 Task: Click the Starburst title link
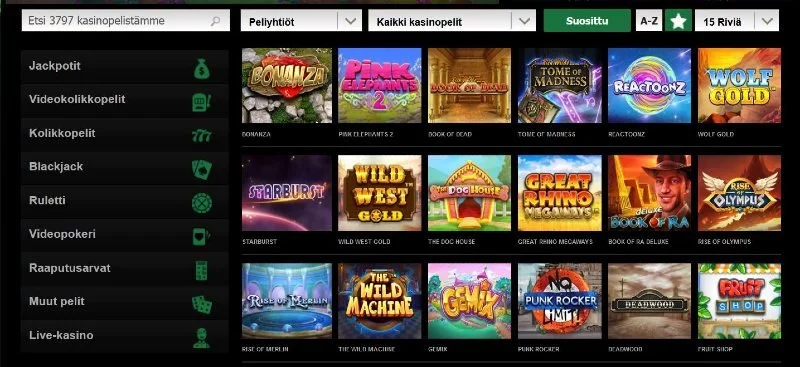pos(260,241)
